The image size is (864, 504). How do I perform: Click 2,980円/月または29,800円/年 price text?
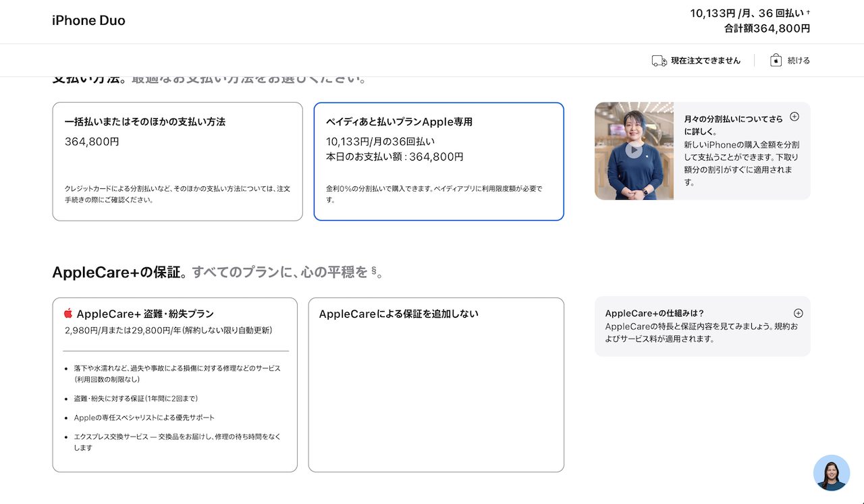coord(168,331)
